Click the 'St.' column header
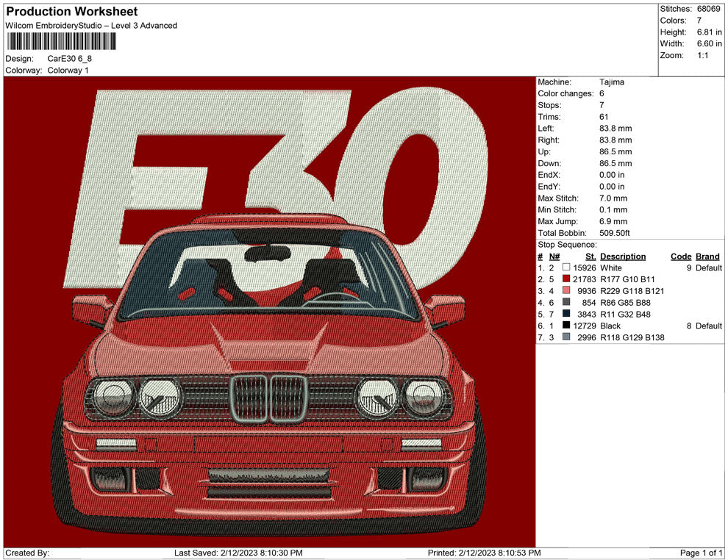This screenshot has height=560, width=728. click(590, 256)
